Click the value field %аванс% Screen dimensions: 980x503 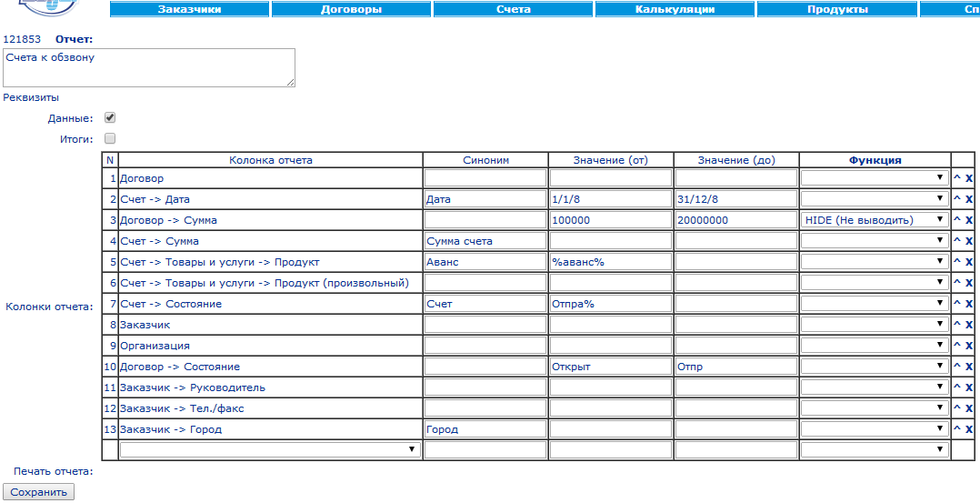coord(611,262)
